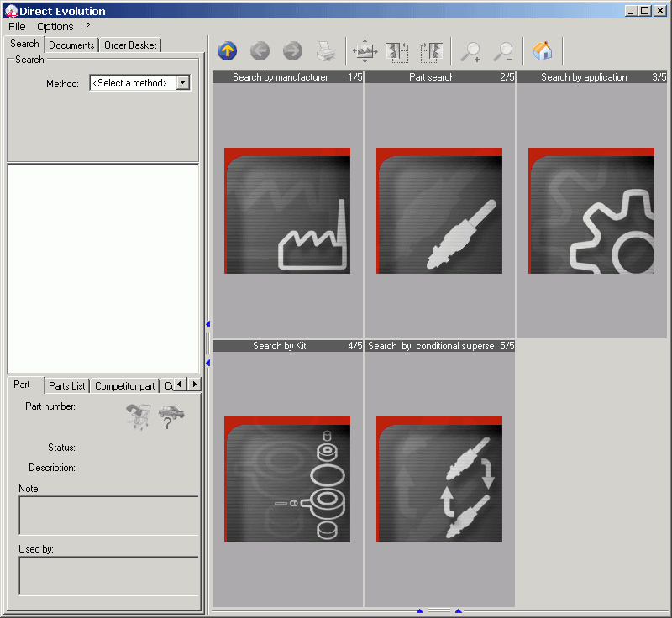Image resolution: width=672 pixels, height=618 pixels.
Task: Click the left tab scroll arrow
Action: pos(181,384)
